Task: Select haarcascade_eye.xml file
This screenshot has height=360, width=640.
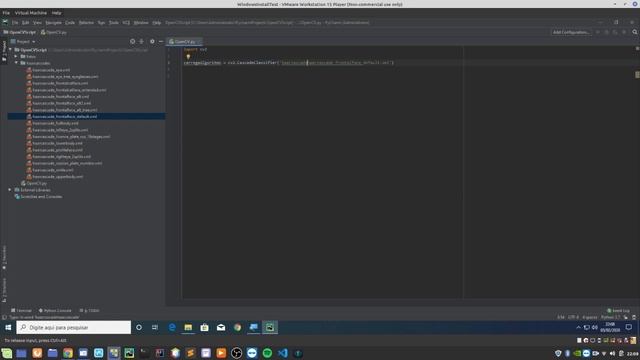Action: [51, 70]
